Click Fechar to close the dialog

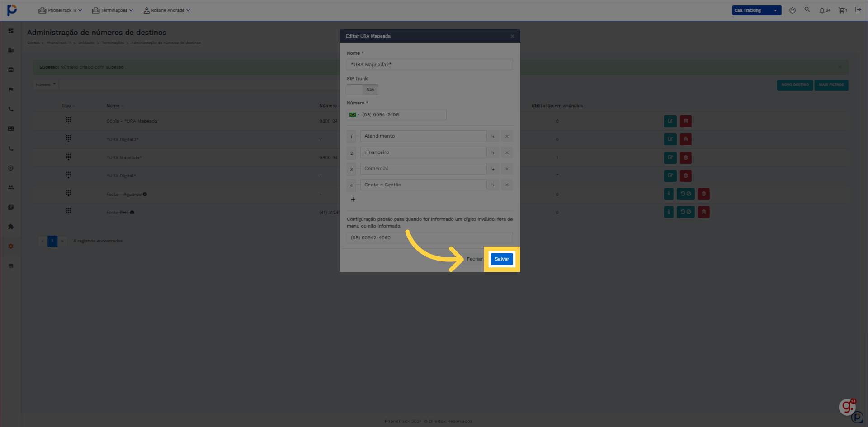coord(474,259)
